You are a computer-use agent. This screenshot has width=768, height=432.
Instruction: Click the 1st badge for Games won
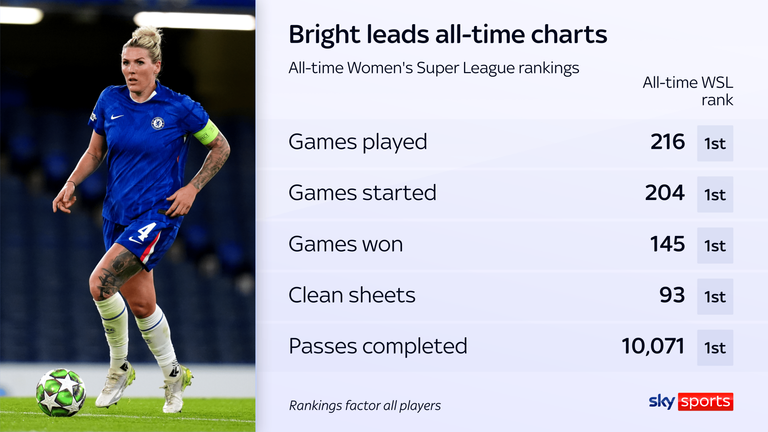715,246
